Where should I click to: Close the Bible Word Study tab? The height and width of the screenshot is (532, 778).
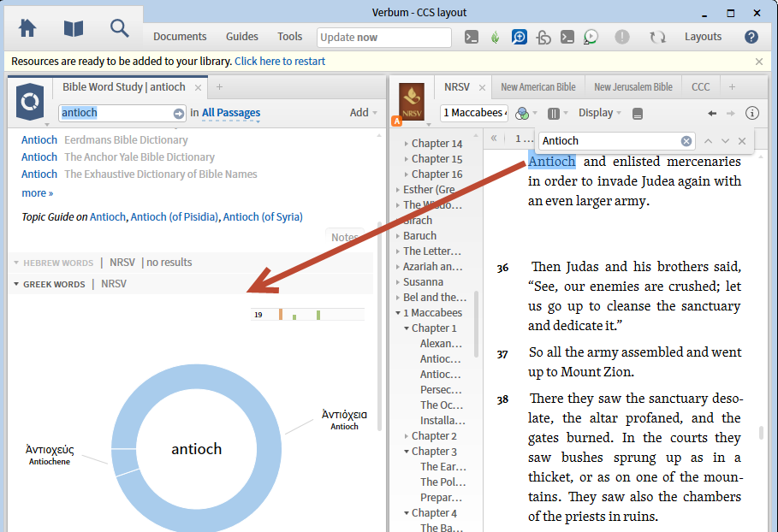[x=198, y=88]
